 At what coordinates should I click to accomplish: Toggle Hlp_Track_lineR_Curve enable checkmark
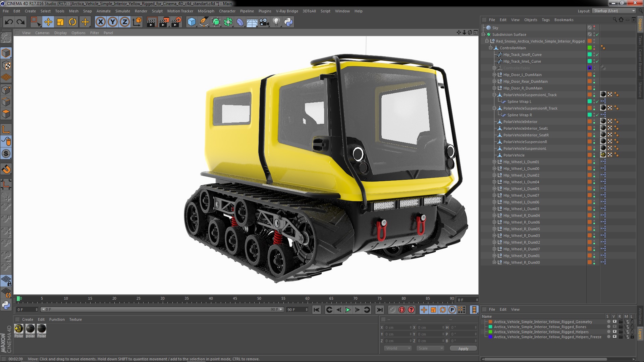(597, 55)
